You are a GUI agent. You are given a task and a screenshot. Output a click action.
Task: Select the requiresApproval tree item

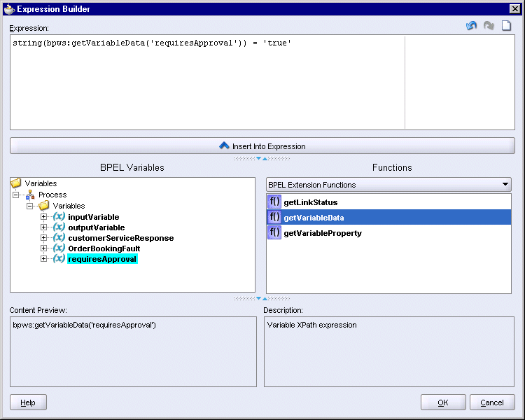[x=102, y=259]
